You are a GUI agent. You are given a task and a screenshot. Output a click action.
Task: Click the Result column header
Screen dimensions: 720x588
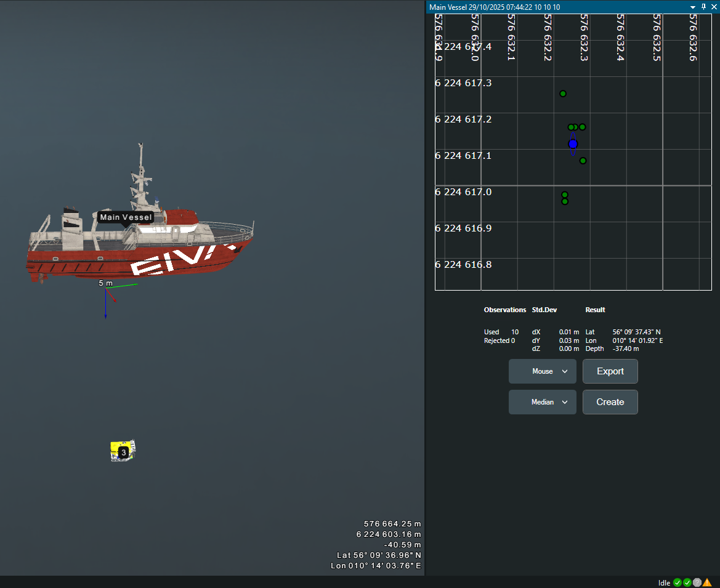coord(595,310)
